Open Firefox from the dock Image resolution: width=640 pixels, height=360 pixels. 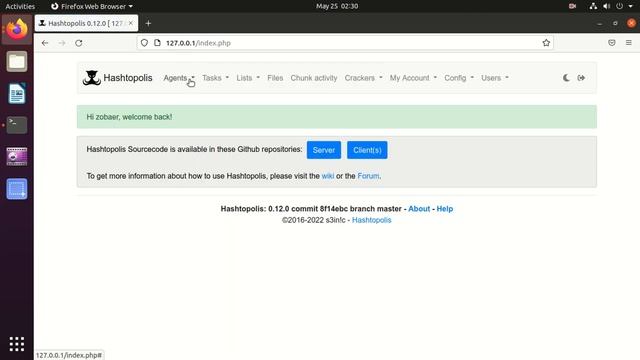tap(17, 29)
